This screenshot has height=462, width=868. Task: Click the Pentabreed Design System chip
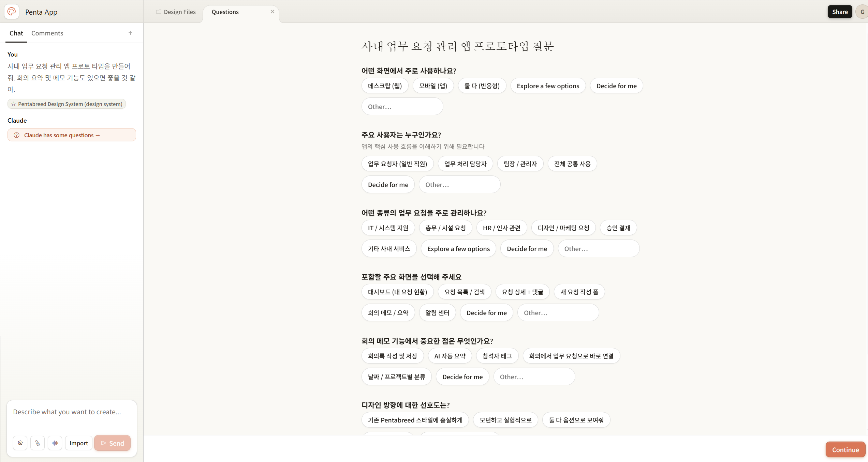click(x=67, y=104)
